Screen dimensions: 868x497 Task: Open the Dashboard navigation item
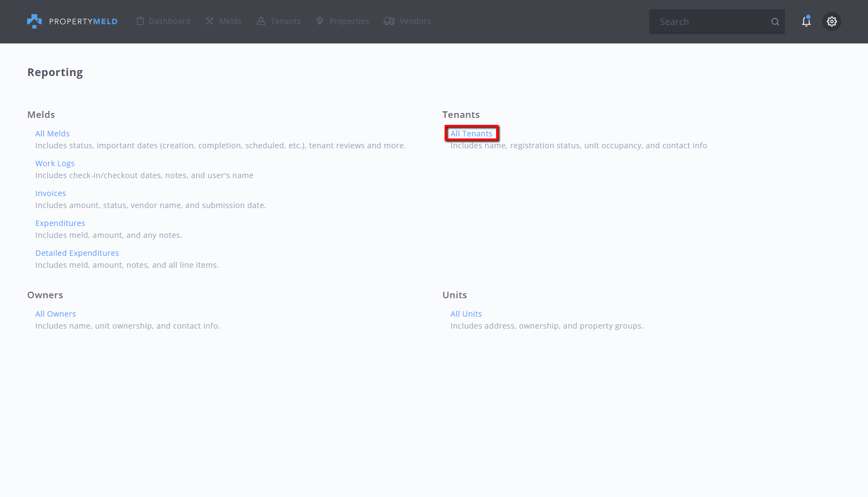coord(163,21)
